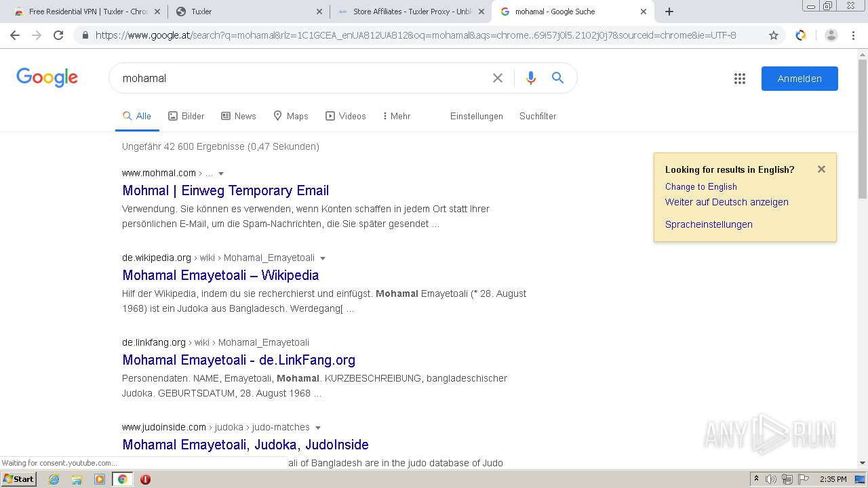Click the page scrollbar down arrow

pos(863,463)
